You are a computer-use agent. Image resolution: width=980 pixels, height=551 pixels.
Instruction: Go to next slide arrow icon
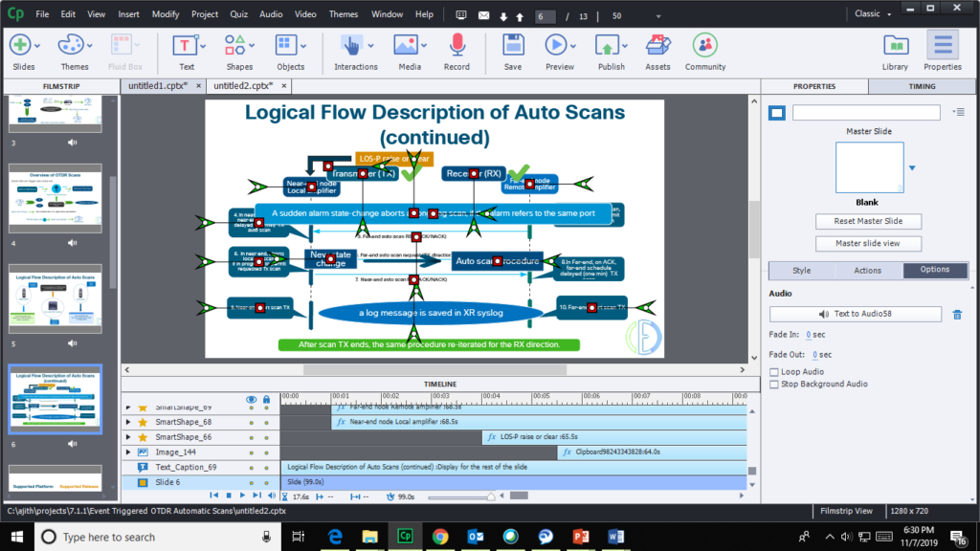(x=503, y=16)
